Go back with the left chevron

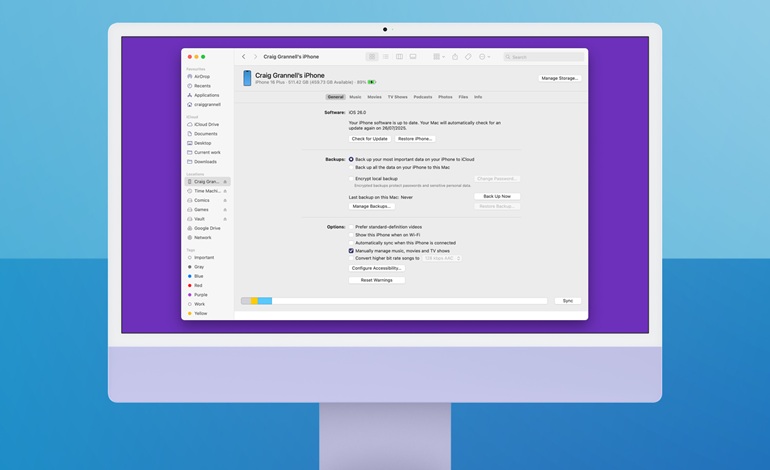coord(244,56)
